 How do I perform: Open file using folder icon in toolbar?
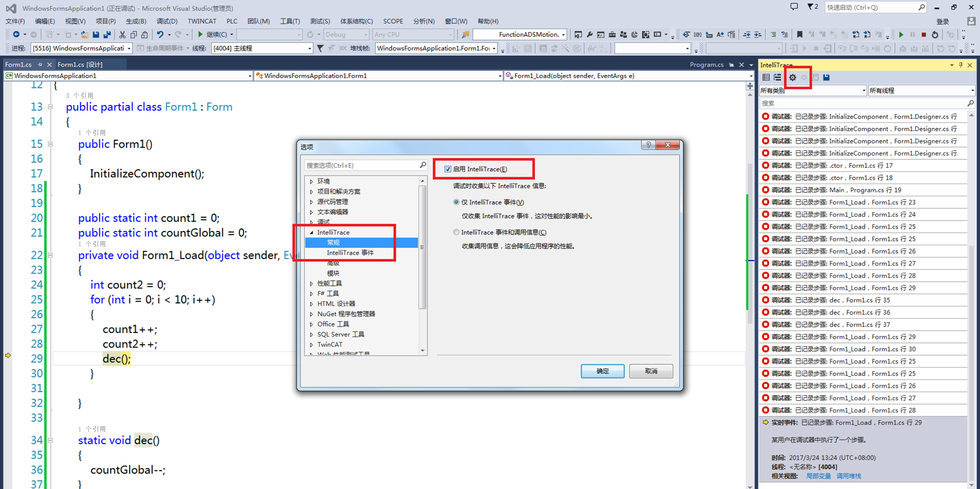click(84, 35)
